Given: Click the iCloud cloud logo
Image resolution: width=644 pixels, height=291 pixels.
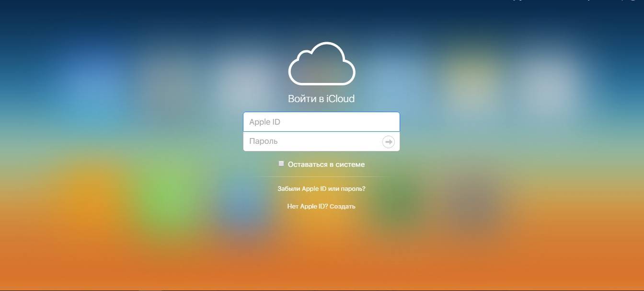Looking at the screenshot, I should pyautogui.click(x=322, y=64).
